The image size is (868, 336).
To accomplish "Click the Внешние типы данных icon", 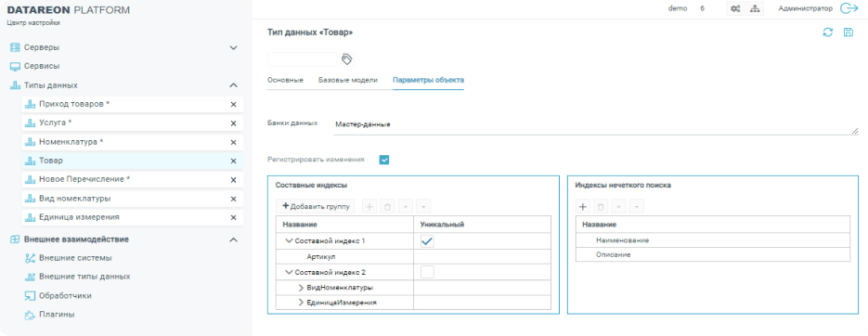I will (30, 277).
